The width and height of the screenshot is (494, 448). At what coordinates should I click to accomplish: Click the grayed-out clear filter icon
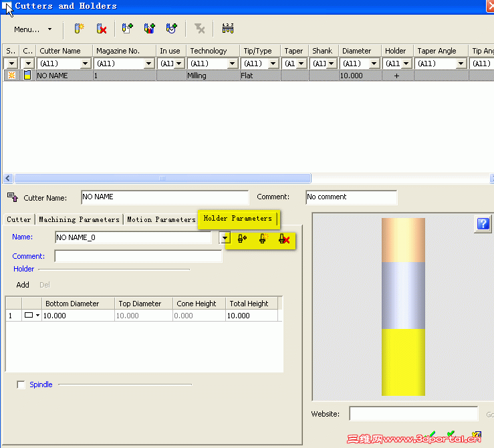pos(199,29)
